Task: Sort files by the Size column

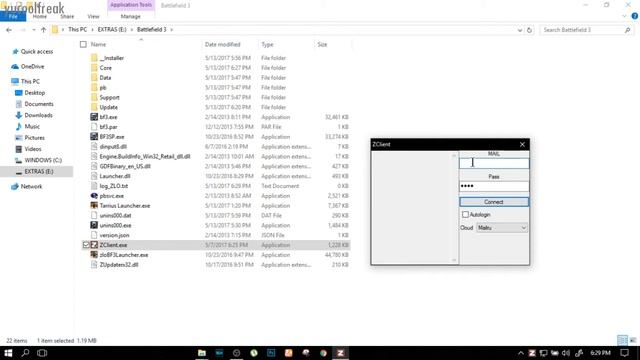Action: click(322, 44)
